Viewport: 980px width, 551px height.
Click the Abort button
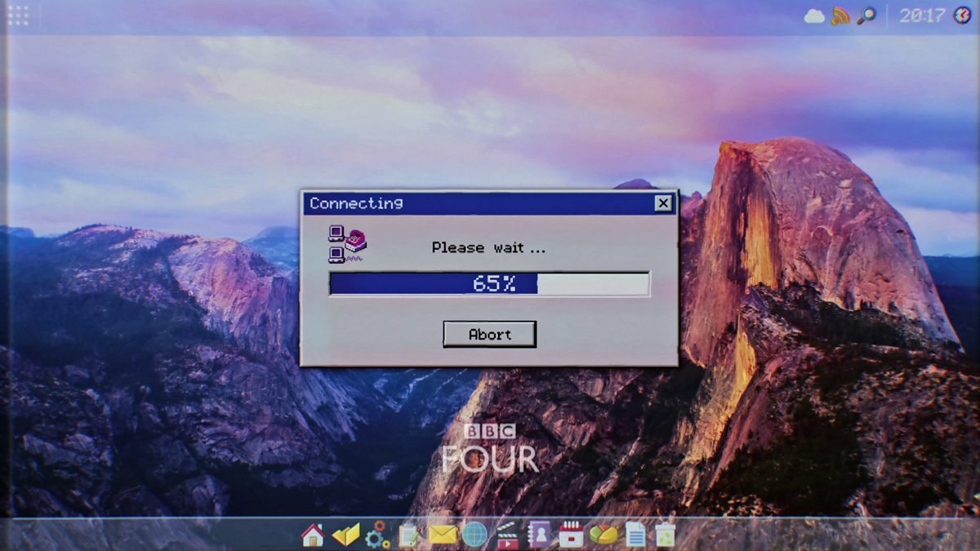coord(489,334)
